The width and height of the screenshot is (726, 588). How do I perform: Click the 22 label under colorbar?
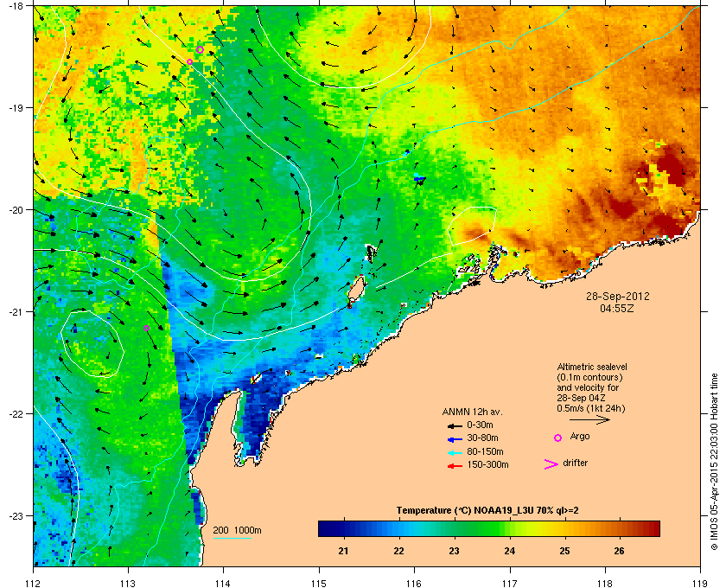point(398,551)
